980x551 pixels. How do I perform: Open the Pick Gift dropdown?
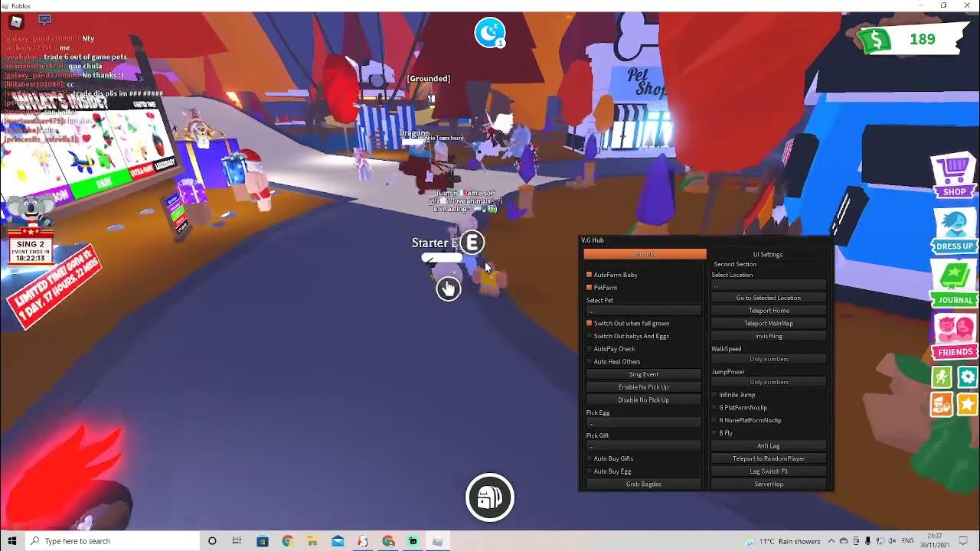point(643,445)
